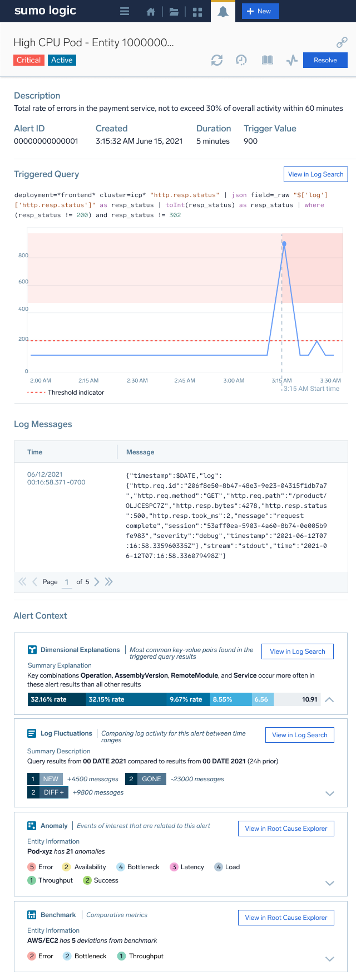Viewport: 356px width, 980px height.
Task: Open the hamburger menu in top navigation
Action: click(124, 11)
